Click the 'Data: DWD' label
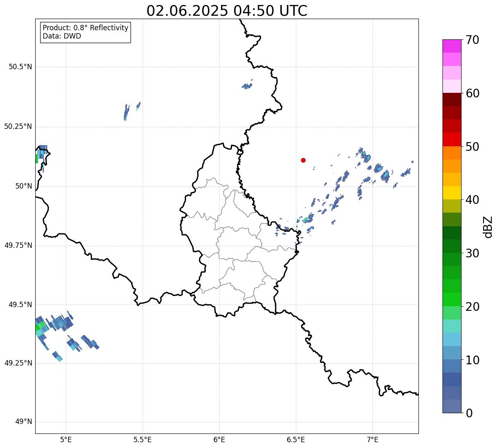The height and width of the screenshot is (448, 498). pyautogui.click(x=62, y=36)
